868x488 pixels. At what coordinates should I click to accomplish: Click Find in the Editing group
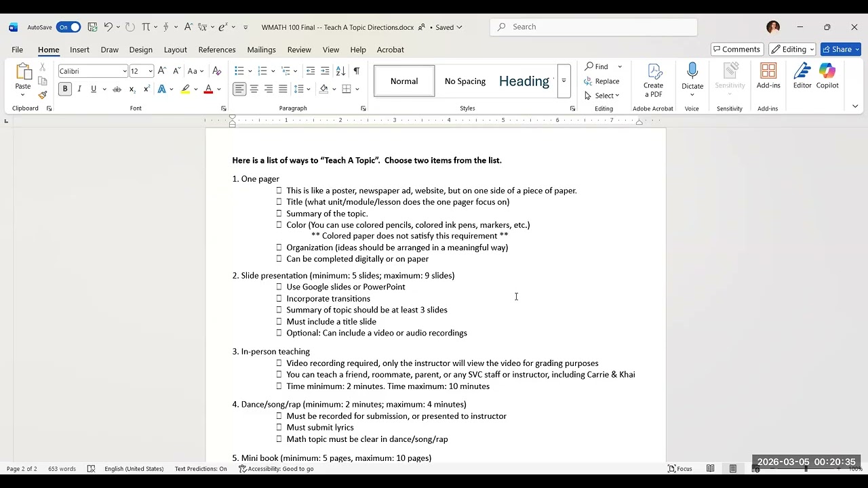coord(597,66)
